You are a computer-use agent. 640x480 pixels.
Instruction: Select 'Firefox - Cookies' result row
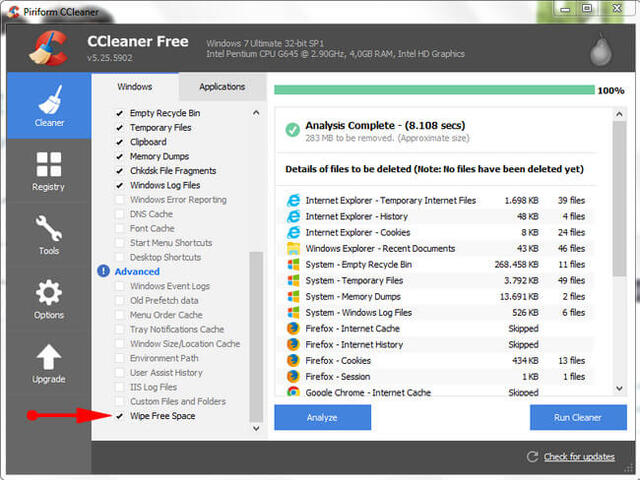coord(436,360)
